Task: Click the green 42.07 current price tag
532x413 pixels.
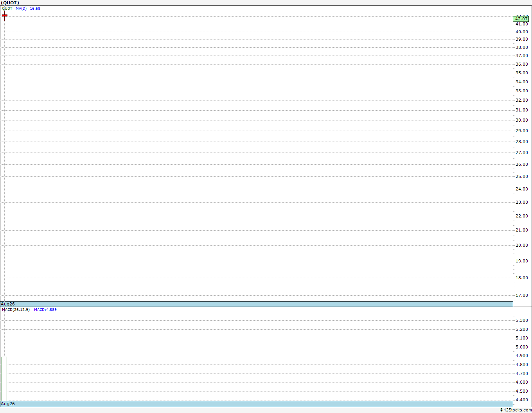Action: pyautogui.click(x=521, y=19)
